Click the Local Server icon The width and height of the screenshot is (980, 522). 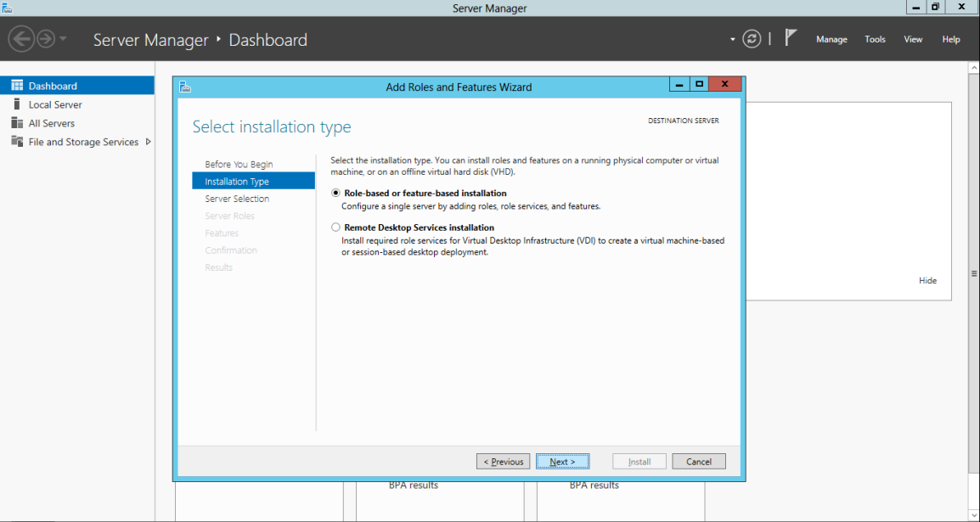[17, 104]
